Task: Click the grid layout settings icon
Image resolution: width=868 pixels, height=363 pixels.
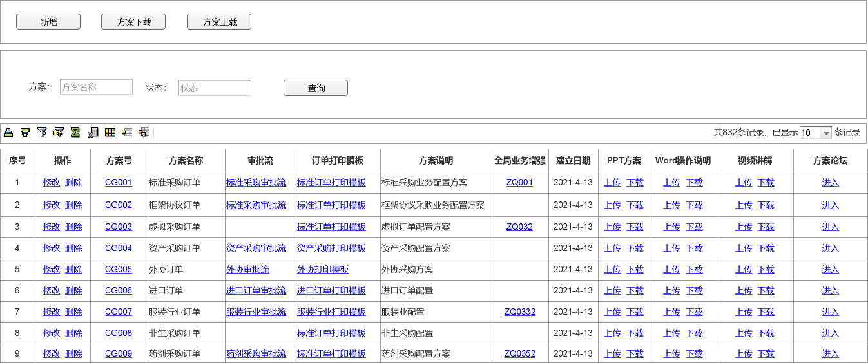Action: [127, 133]
